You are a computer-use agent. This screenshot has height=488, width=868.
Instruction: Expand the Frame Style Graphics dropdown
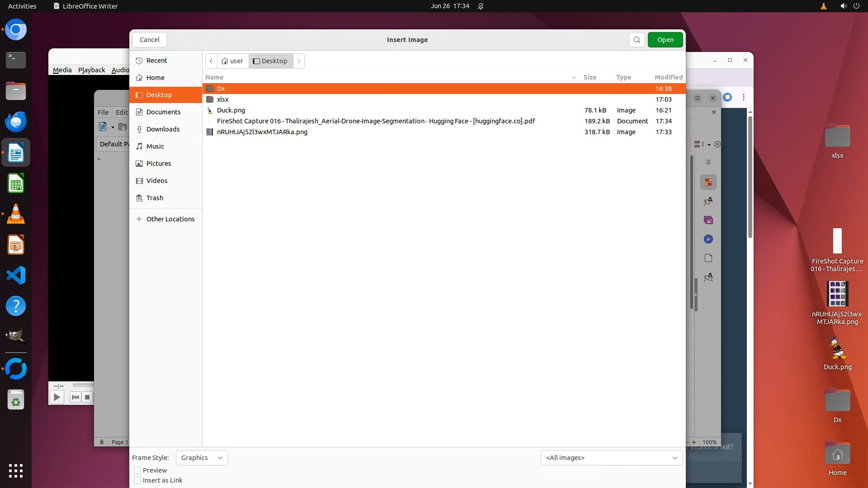tap(202, 458)
